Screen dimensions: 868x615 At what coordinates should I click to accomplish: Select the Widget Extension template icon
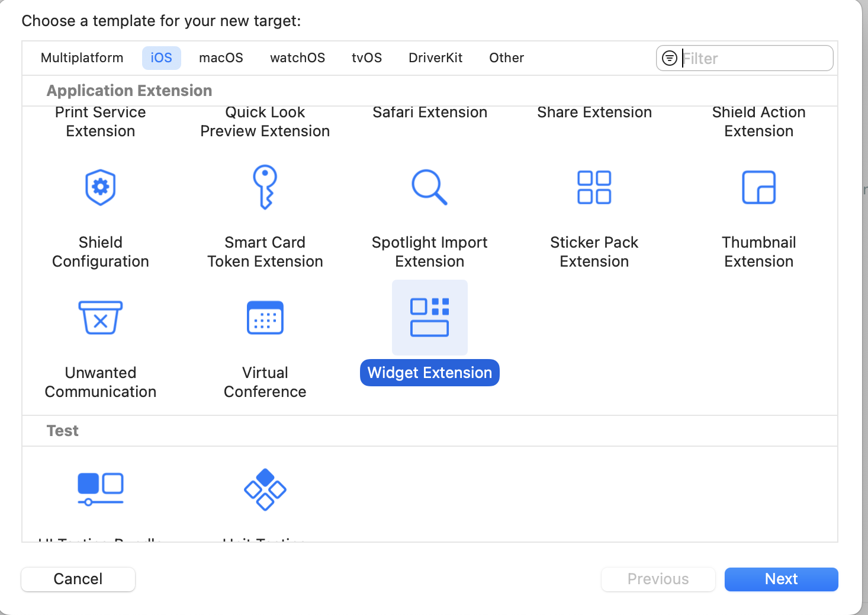[x=429, y=318]
